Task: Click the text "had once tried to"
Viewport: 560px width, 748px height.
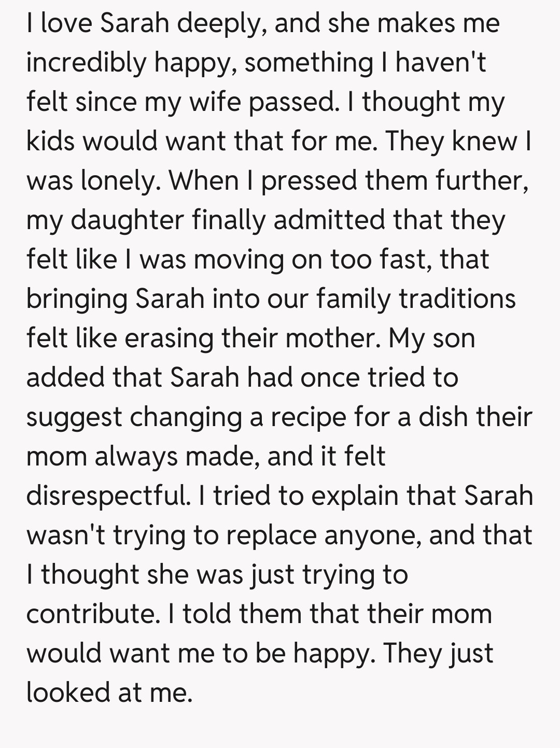Action: coord(352,377)
